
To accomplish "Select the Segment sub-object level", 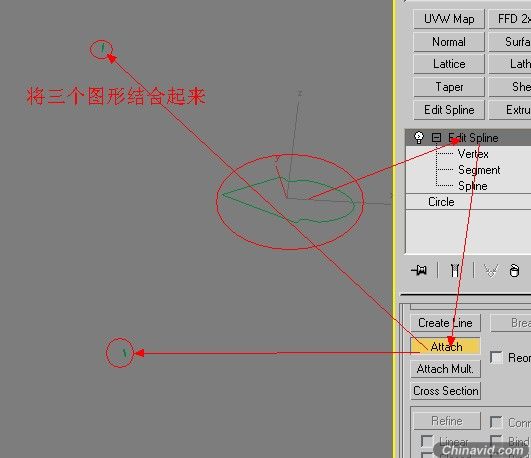I will tap(479, 170).
